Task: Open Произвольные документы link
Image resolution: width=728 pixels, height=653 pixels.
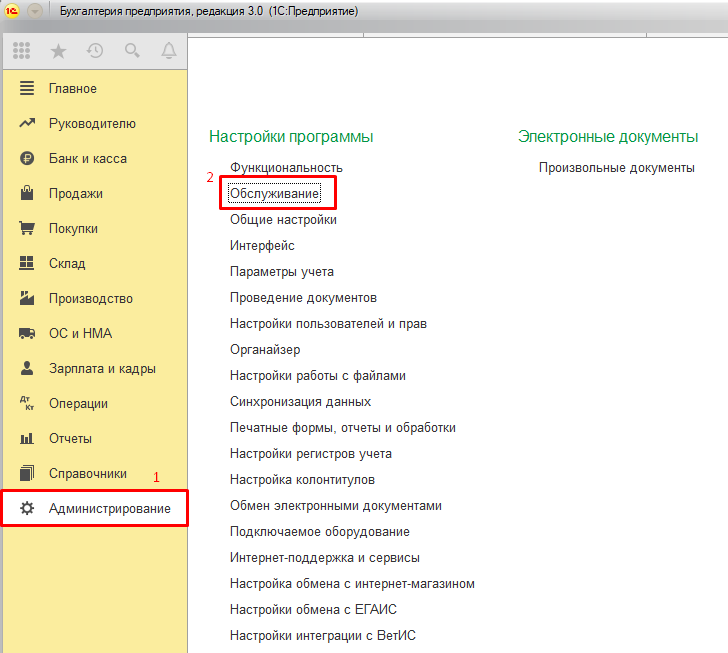Action: click(x=617, y=168)
